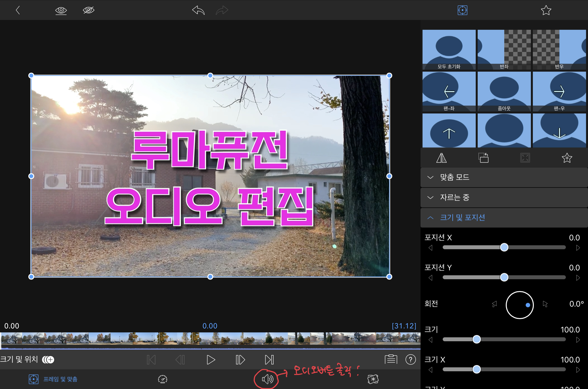
Task: Go back with the top-left chevron
Action: pos(18,10)
